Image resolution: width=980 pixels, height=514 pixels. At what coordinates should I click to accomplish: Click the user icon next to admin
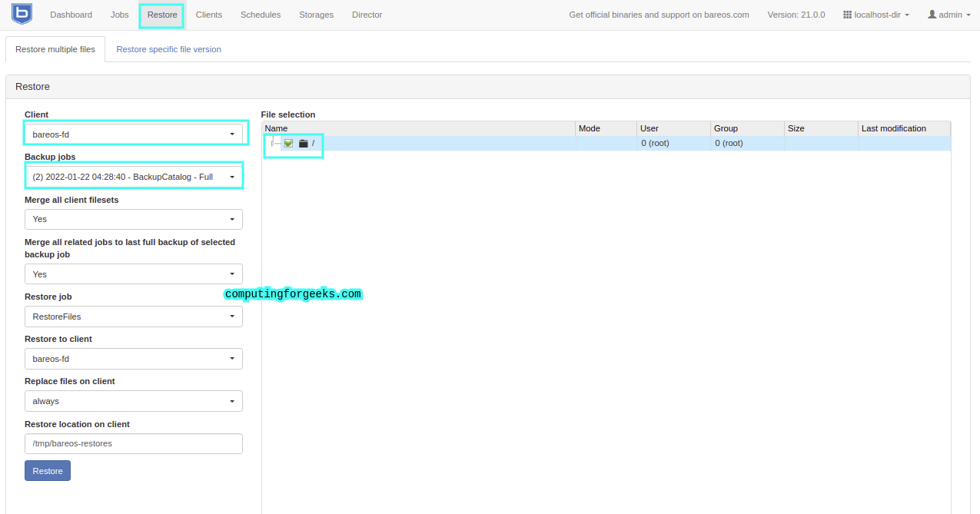(932, 15)
